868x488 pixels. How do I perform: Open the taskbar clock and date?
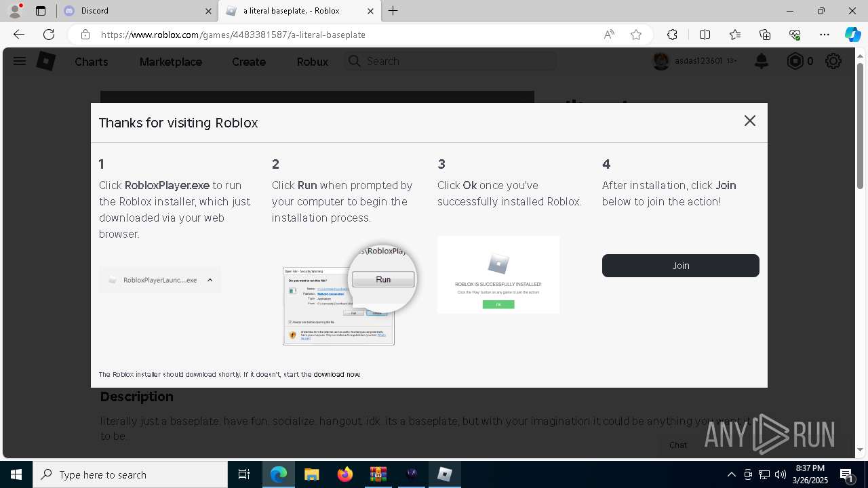pyautogui.click(x=810, y=474)
